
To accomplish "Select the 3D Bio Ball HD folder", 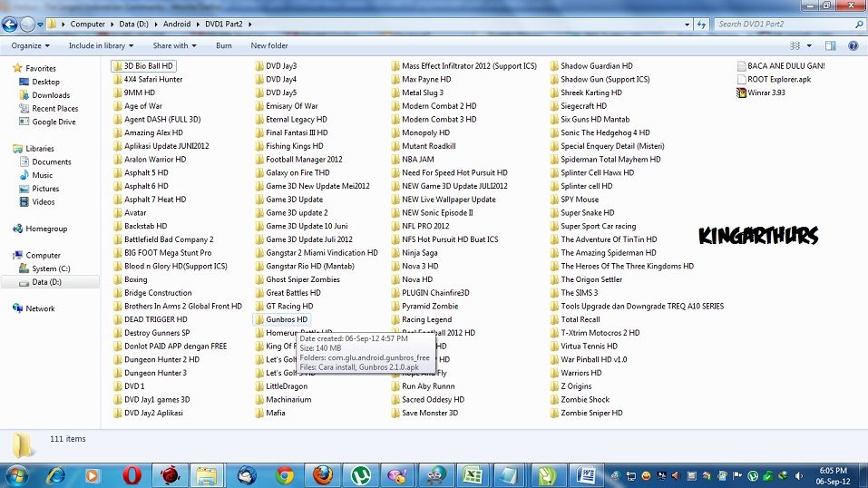I will pos(143,66).
